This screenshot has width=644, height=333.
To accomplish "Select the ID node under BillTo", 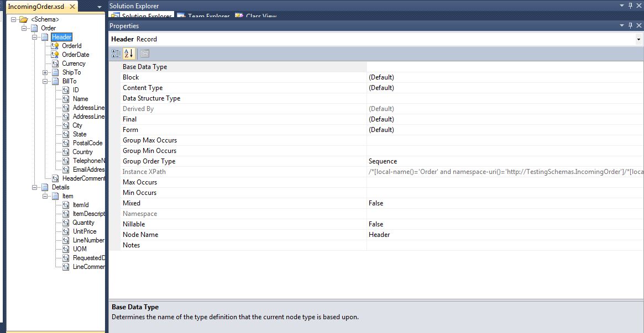I will (76, 90).
